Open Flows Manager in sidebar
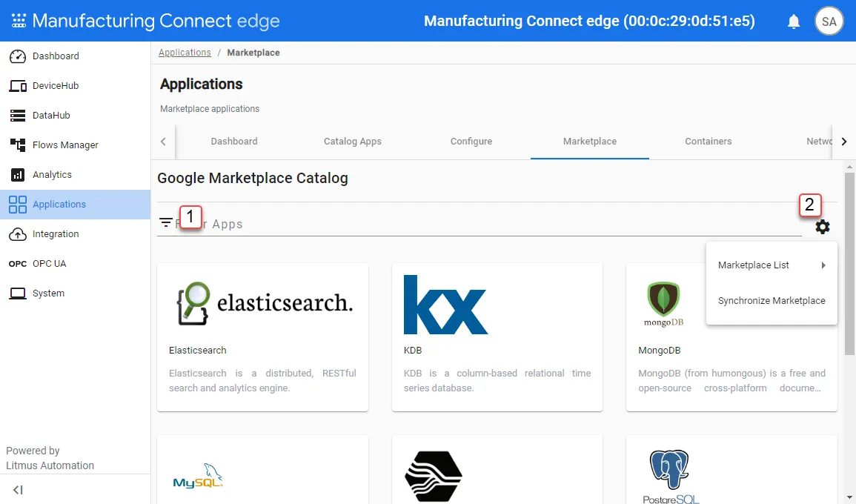The height and width of the screenshot is (504, 856). click(x=65, y=145)
